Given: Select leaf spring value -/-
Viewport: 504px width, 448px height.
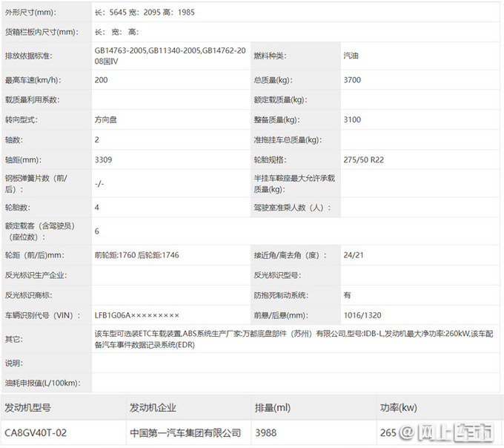Looking at the screenshot, I should [99, 184].
